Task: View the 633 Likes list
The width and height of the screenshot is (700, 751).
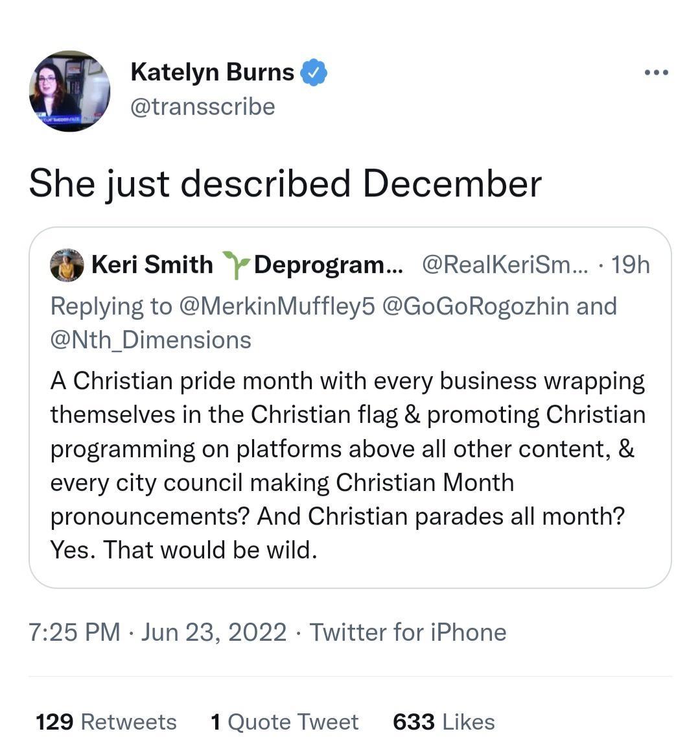Action: [443, 722]
